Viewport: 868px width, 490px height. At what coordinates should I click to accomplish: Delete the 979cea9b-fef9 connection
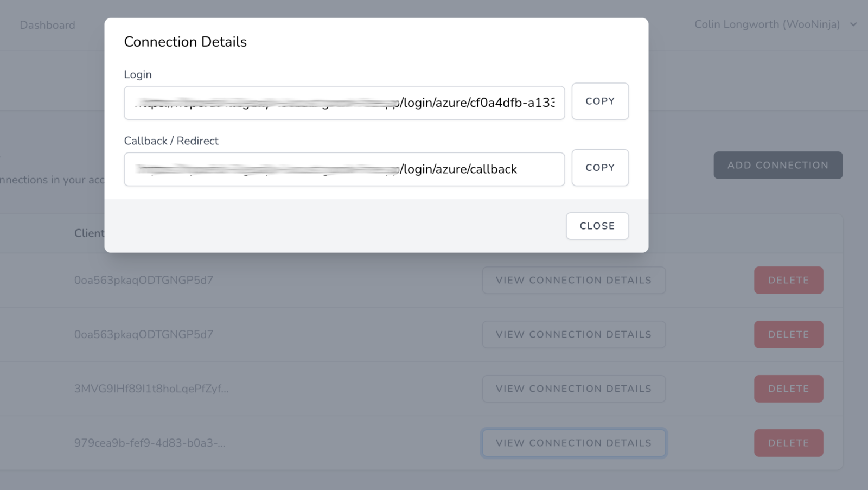coord(788,443)
